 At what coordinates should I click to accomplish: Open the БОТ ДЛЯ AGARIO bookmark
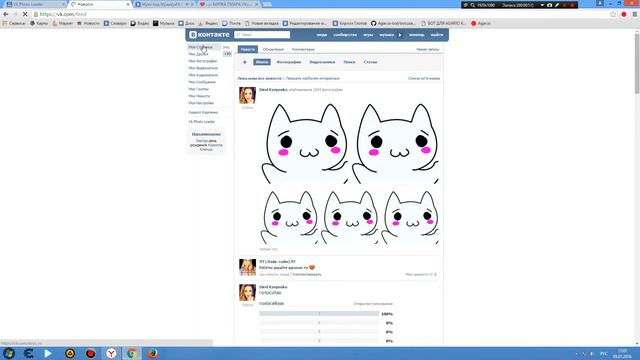443,23
